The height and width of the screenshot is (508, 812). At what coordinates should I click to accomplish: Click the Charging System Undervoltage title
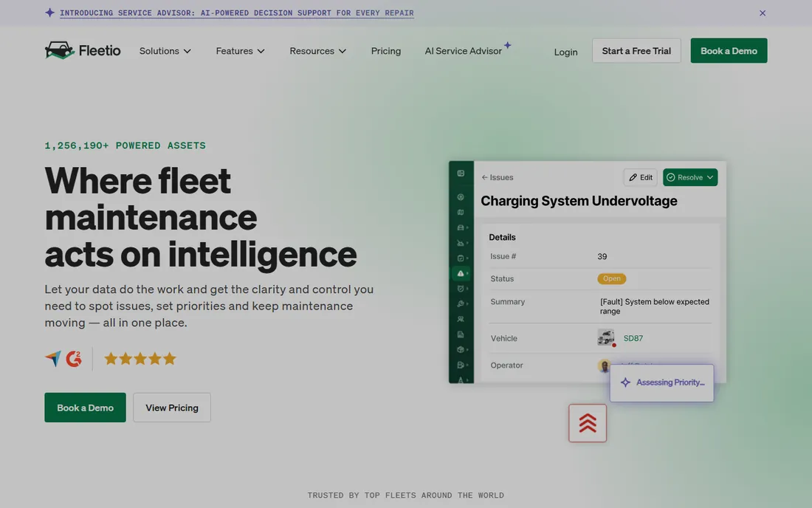[x=579, y=201]
